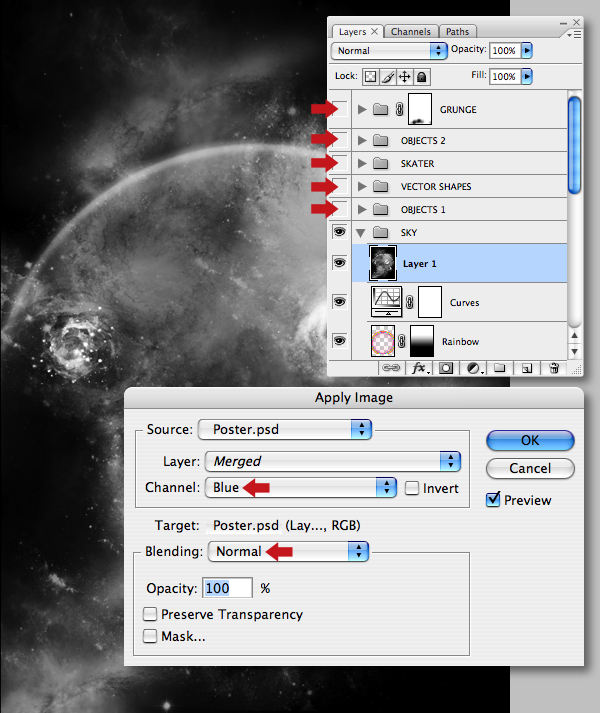Click Layers panel scroll up arrow
The height and width of the screenshot is (713, 600).
pyautogui.click(x=575, y=335)
